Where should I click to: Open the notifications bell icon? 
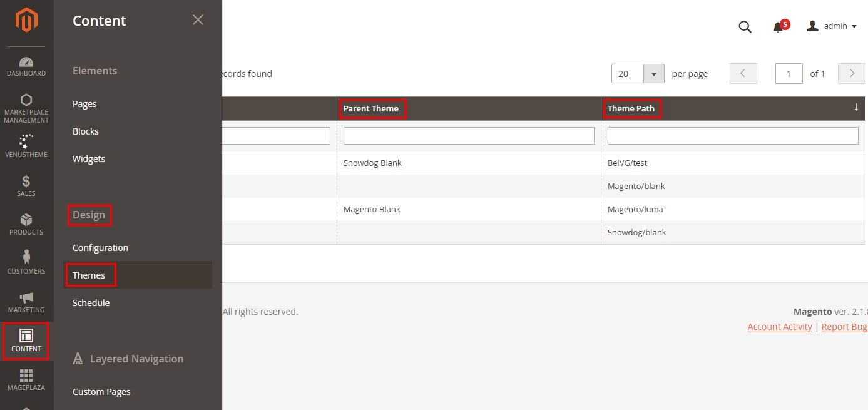[779, 26]
